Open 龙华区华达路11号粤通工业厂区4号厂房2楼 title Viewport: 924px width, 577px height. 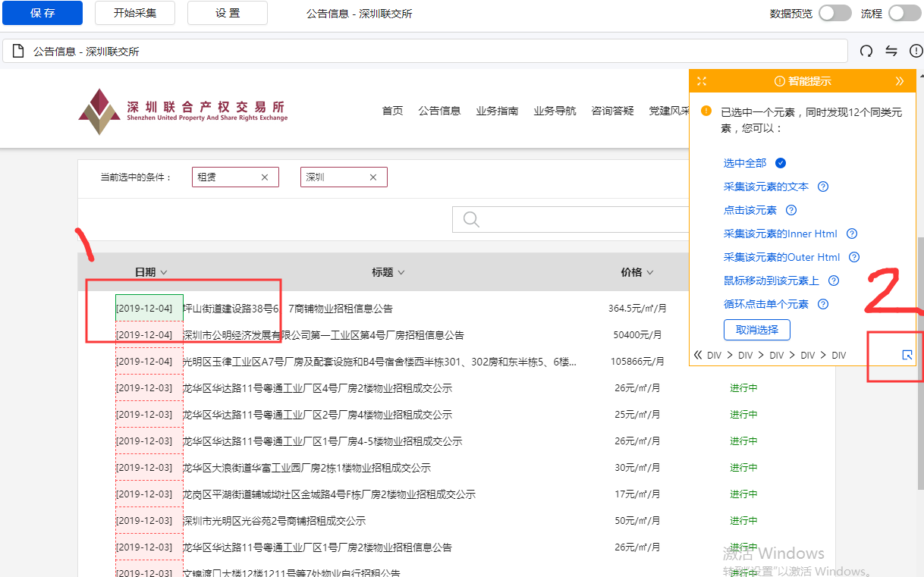point(317,388)
